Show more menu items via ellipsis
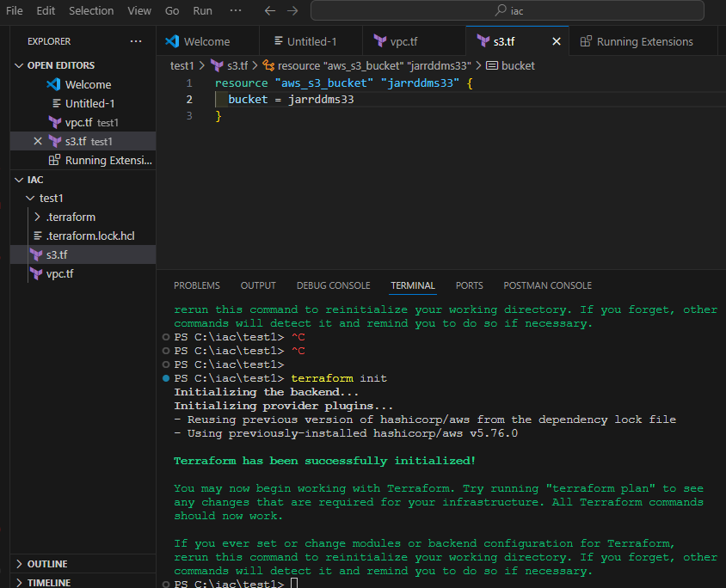Image resolution: width=726 pixels, height=588 pixels. (235, 10)
